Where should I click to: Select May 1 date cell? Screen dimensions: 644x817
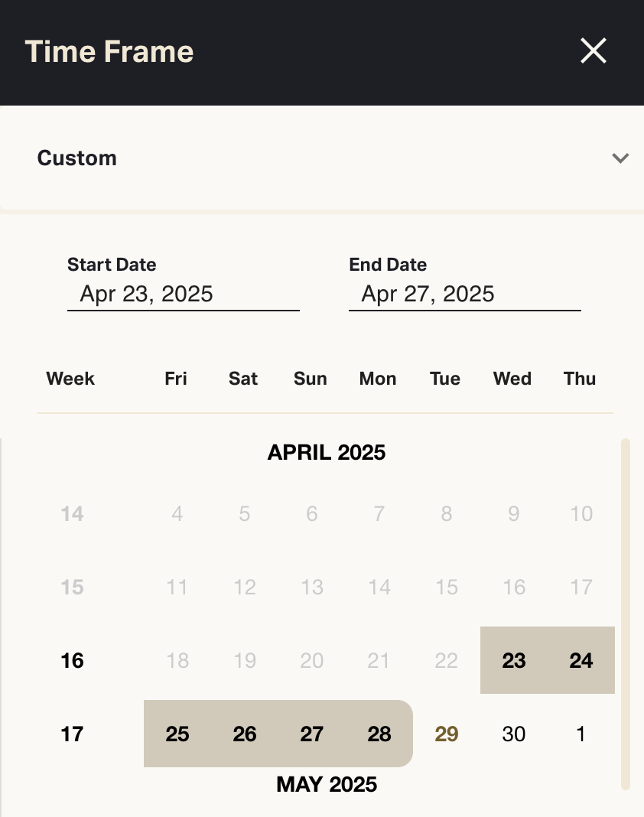click(x=581, y=734)
